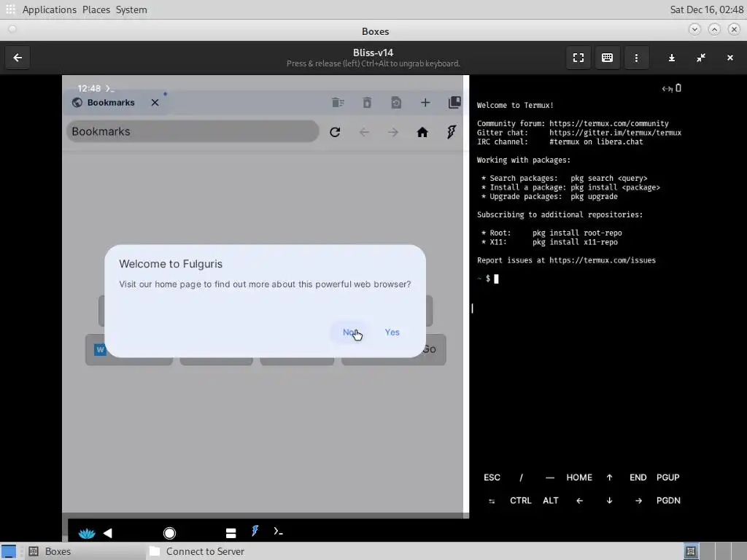Tap the slash key in Termux keys
The height and width of the screenshot is (560, 747).
521,477
